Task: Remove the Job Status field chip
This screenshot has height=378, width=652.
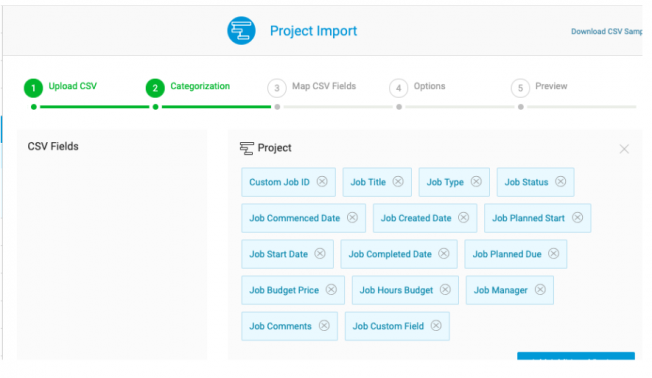Action: pos(561,182)
